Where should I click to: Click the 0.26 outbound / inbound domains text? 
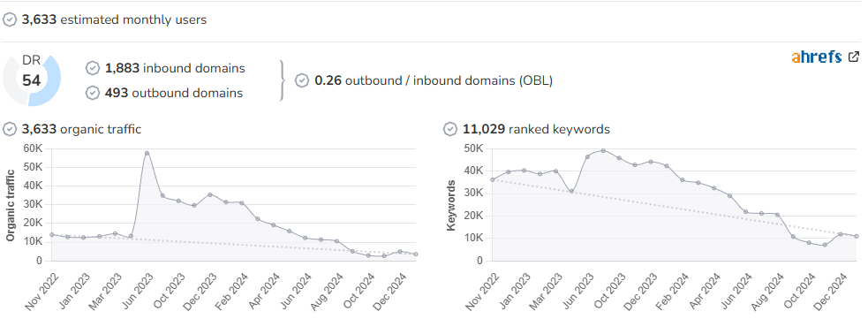434,81
